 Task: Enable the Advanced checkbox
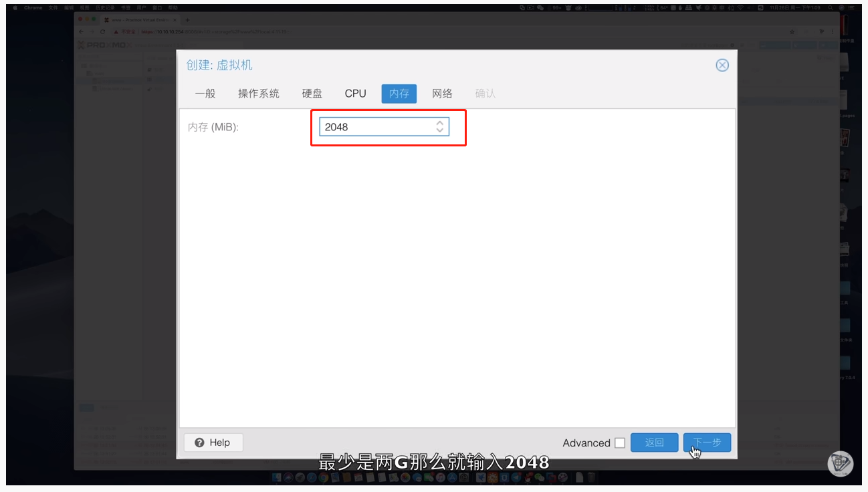tap(620, 443)
